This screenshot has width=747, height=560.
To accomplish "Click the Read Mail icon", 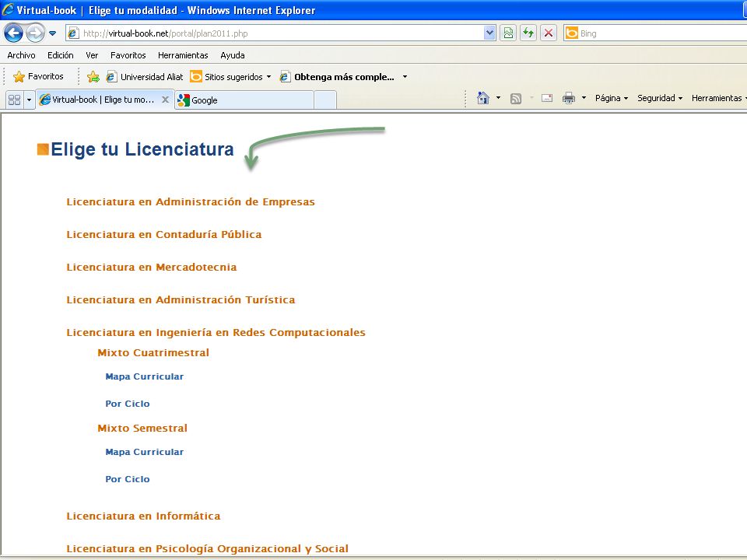I will pyautogui.click(x=547, y=98).
